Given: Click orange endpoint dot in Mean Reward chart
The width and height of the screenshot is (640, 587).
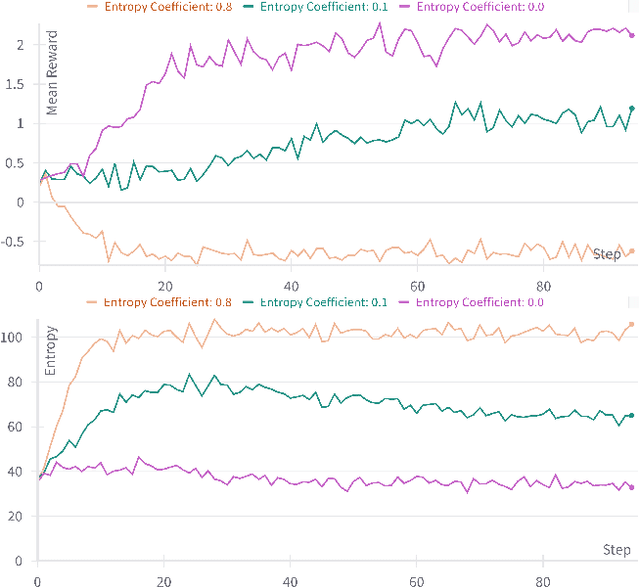Looking at the screenshot, I should [x=631, y=251].
